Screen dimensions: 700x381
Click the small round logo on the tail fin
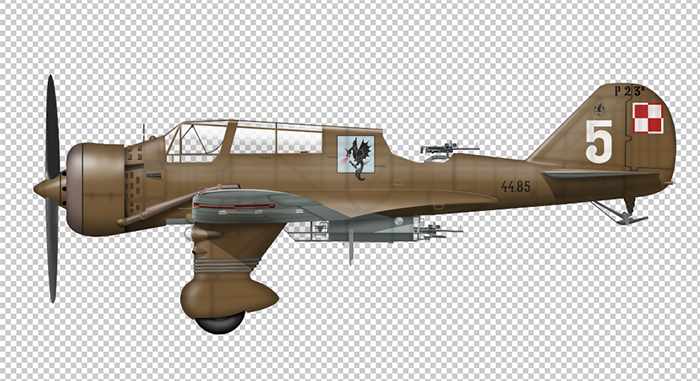point(599,109)
